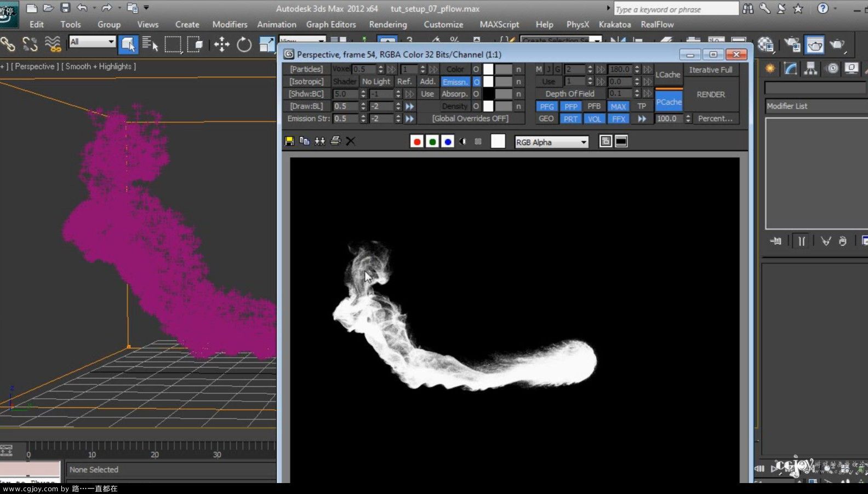This screenshot has height=494, width=868.
Task: Open the Rendering menu
Action: [388, 25]
